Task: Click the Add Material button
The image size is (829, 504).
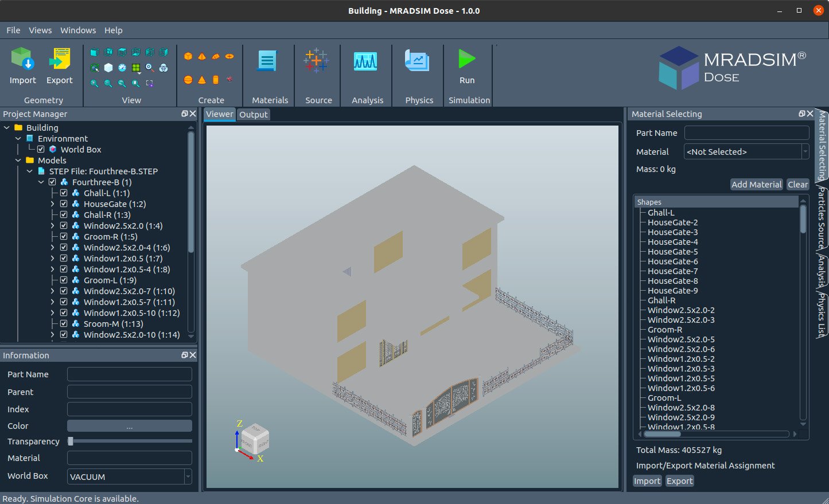Action: (756, 185)
